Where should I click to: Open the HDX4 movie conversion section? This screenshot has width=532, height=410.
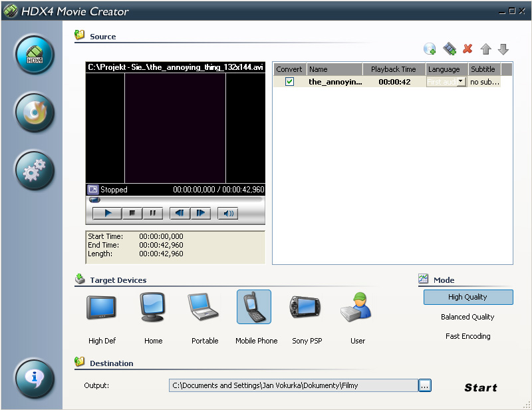tap(35, 55)
